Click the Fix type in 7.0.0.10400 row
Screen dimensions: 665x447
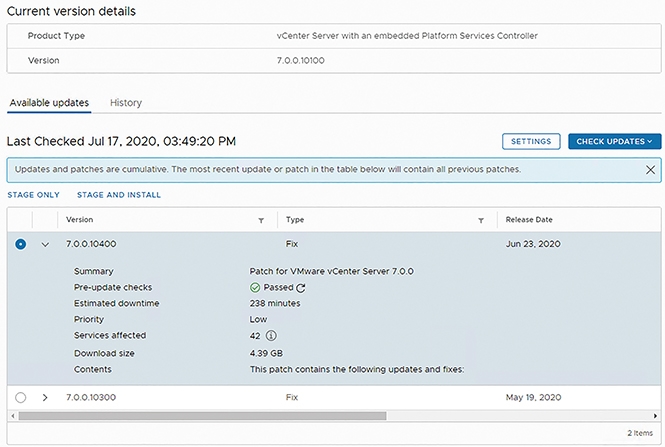point(292,244)
